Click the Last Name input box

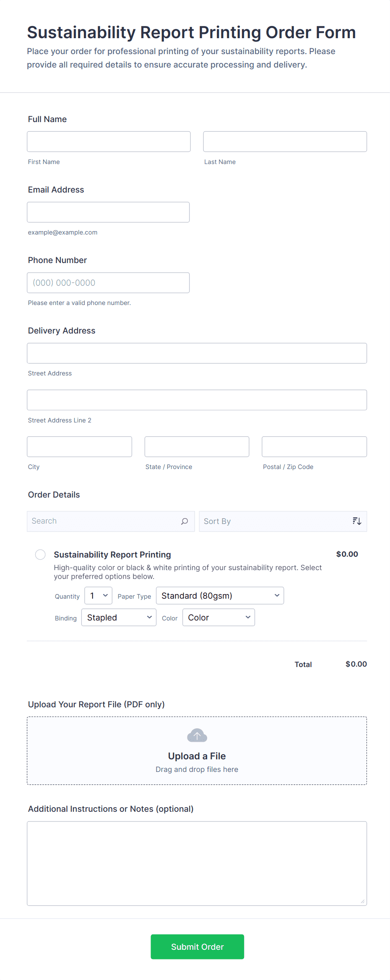[x=285, y=142]
